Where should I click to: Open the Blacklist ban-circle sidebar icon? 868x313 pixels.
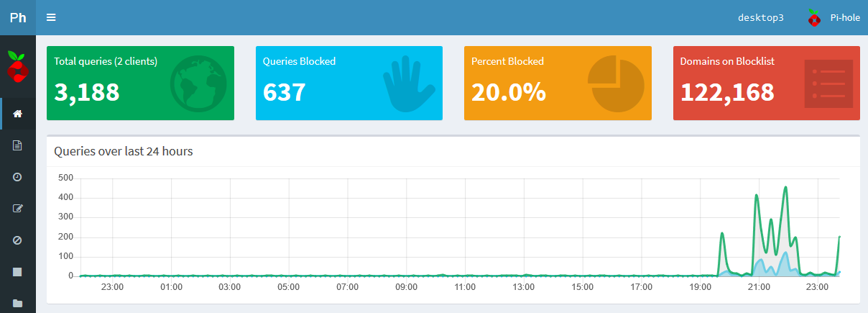[18, 240]
